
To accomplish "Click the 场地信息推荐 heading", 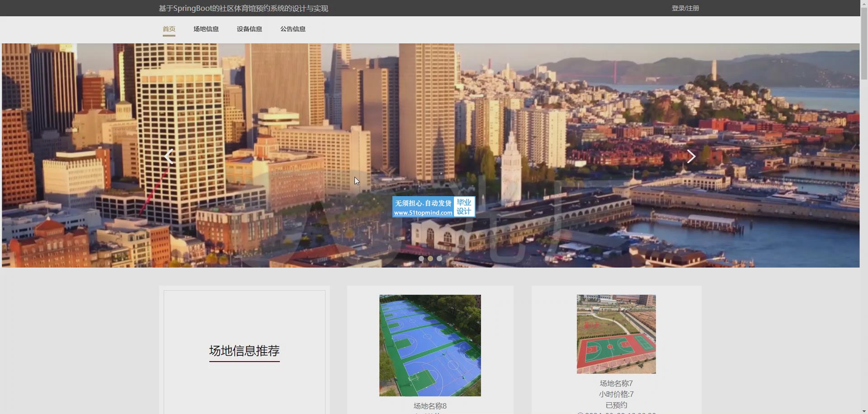I will click(x=245, y=351).
